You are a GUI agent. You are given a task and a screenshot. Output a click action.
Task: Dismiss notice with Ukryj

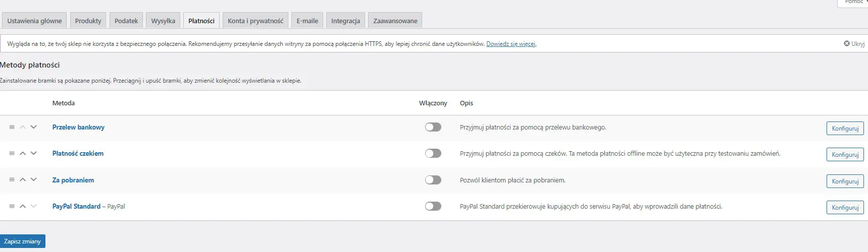point(854,44)
